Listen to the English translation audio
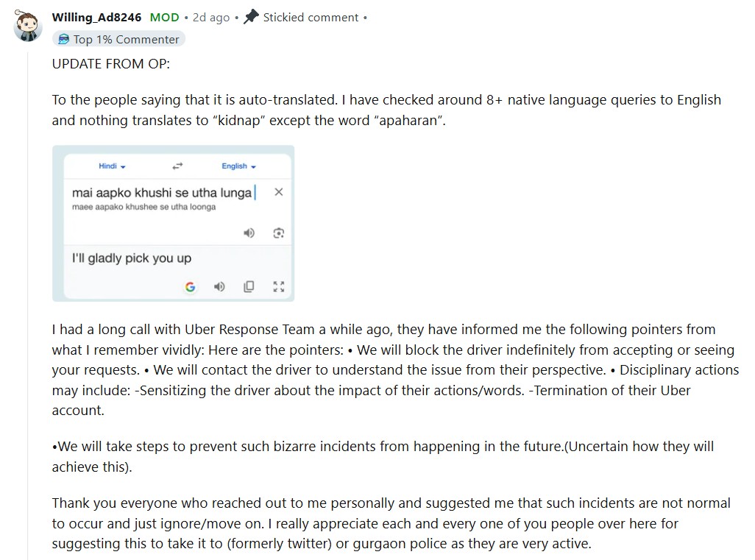755x560 pixels. pos(219,287)
